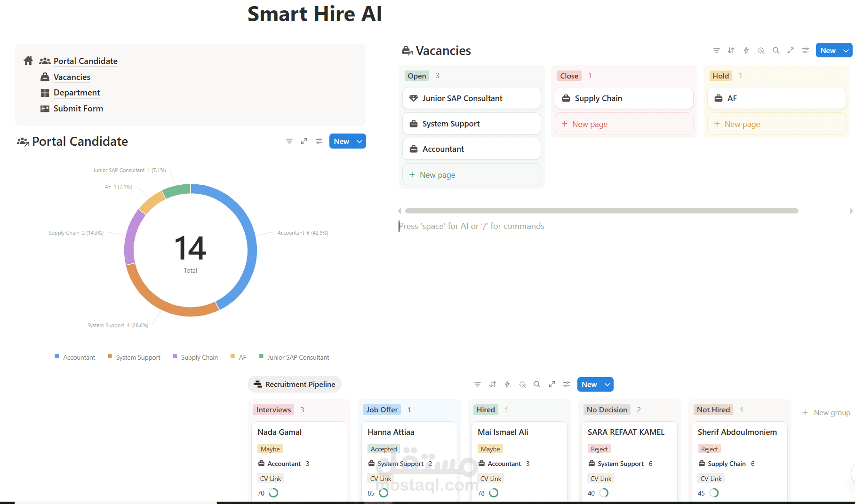Screen dimensions: 855x504
Task: Open the Supply Chain vacancy card
Action: [624, 98]
